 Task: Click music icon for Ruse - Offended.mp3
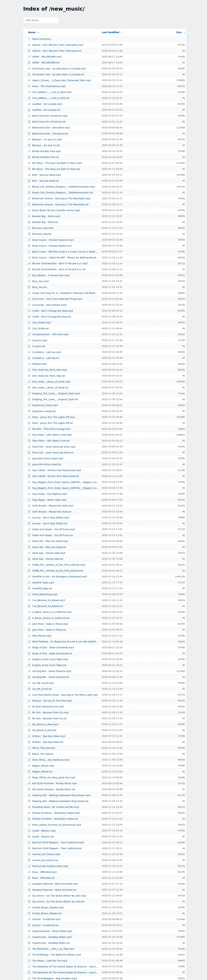(x=29, y=872)
